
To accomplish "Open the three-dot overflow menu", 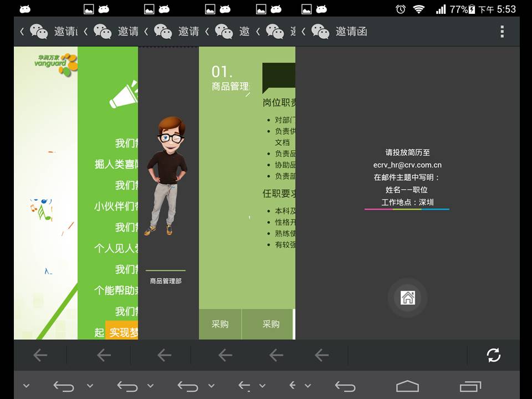I will coord(502,32).
